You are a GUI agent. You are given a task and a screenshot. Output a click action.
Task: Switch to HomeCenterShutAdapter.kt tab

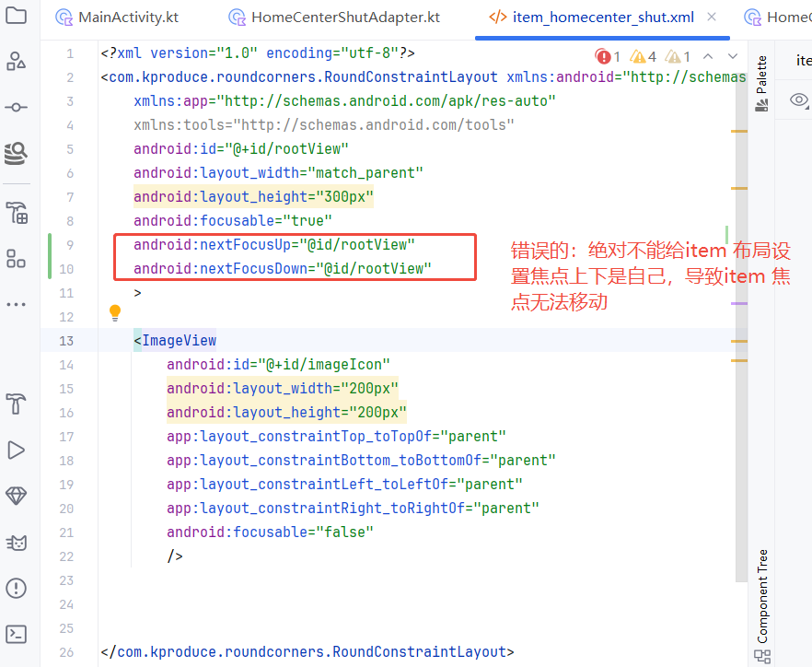[334, 18]
